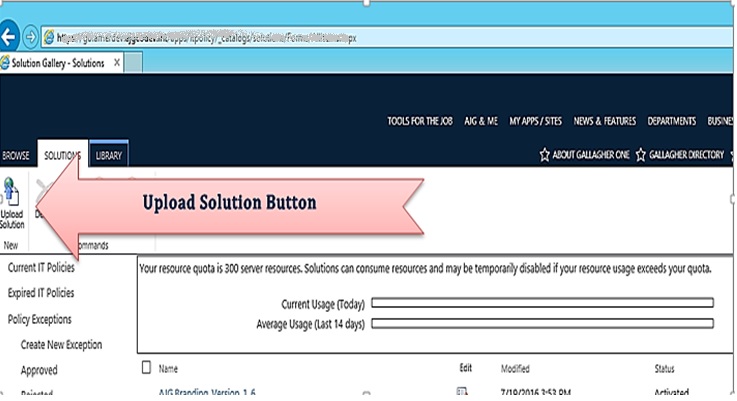Screen dimensions: 737x401
Task: Open the TOOLS FOR THE JOB menu
Action: click(x=420, y=121)
